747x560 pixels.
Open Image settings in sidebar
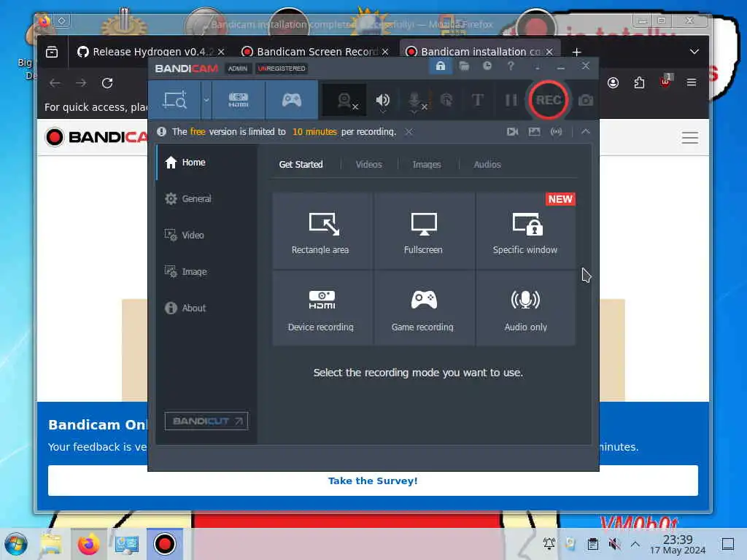[x=206, y=271]
